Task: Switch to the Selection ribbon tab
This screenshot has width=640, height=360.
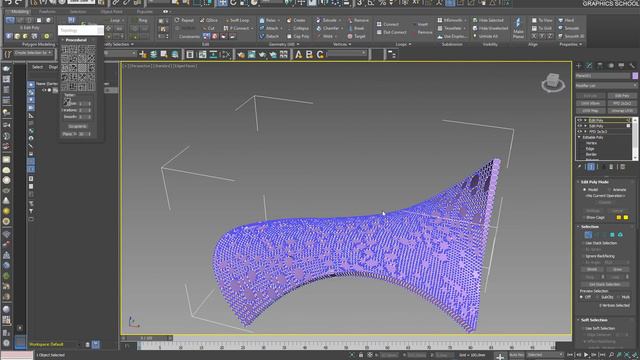Action: pyautogui.click(x=78, y=11)
